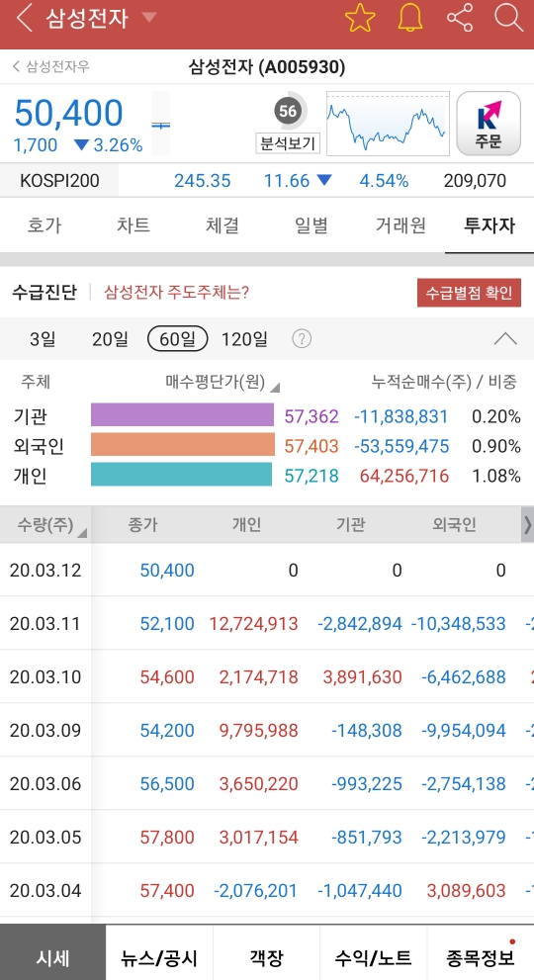Switch to the 체결 tab
Screen dimensions: 534x980
(222, 225)
